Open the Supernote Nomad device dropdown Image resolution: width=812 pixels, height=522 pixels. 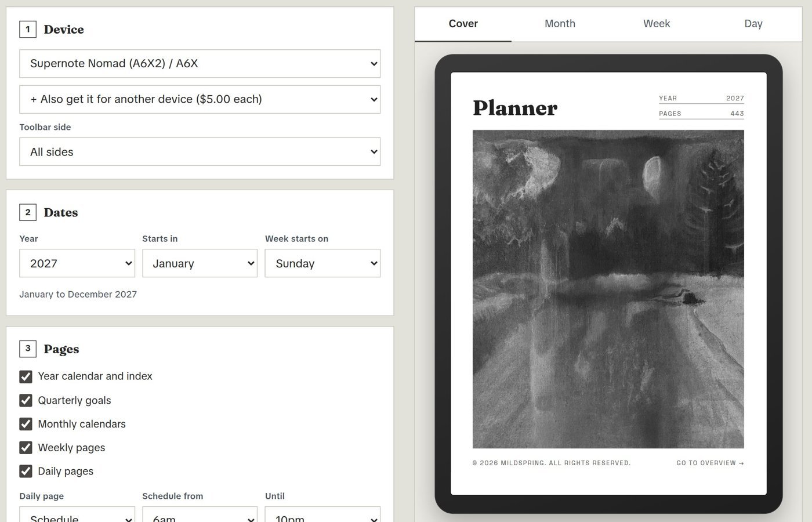(200, 64)
